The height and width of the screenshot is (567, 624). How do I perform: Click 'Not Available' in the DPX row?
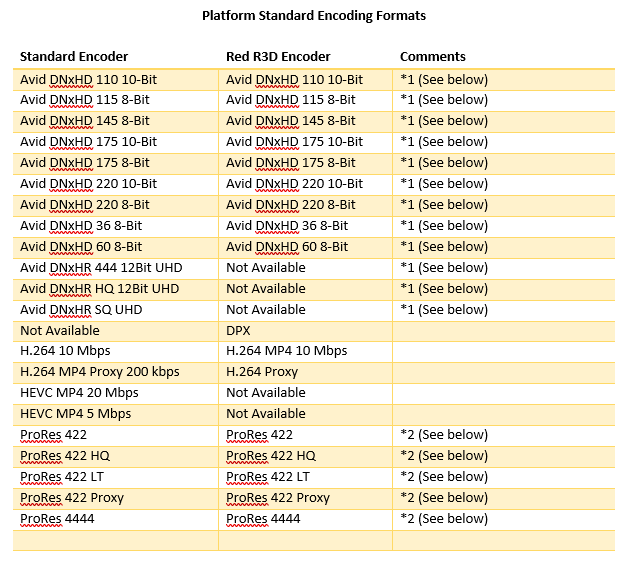(60, 331)
